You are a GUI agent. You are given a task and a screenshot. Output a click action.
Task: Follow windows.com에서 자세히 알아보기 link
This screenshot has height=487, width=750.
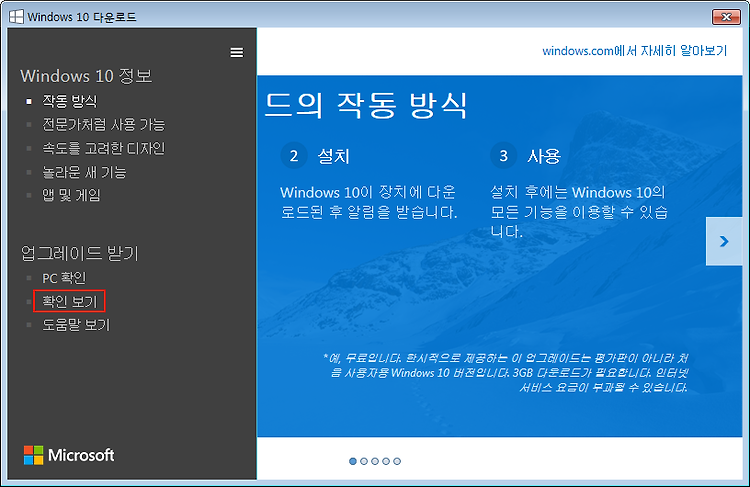coord(634,51)
